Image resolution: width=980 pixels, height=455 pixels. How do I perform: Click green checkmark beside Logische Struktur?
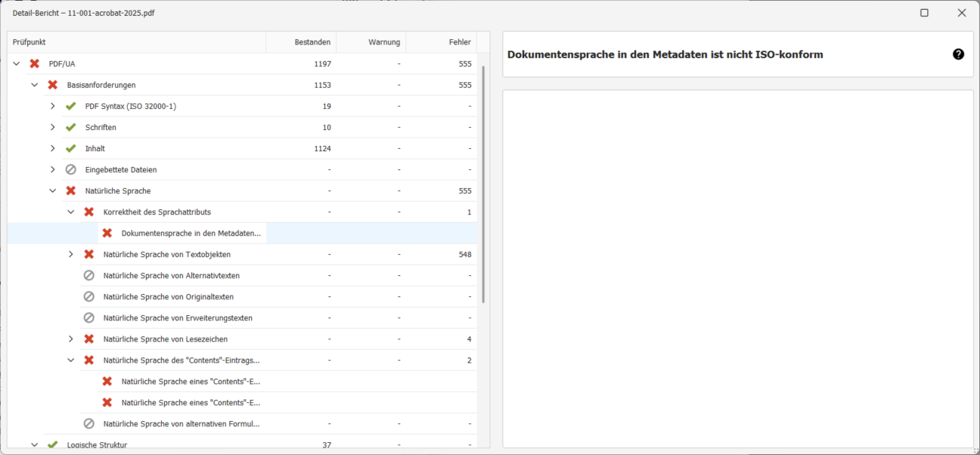pos(53,445)
